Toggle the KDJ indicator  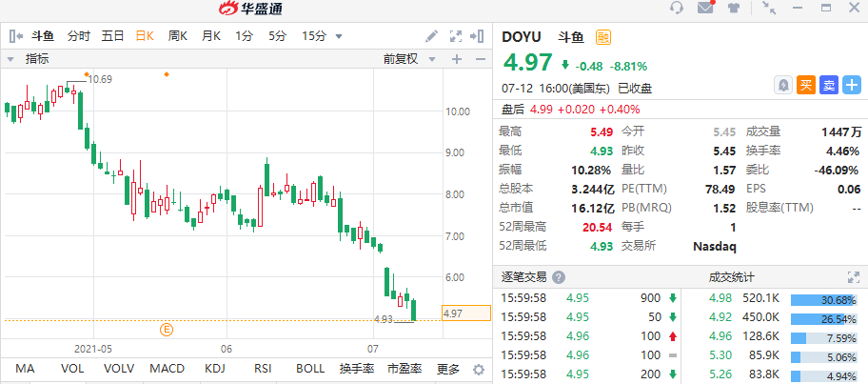pyautogui.click(x=215, y=369)
